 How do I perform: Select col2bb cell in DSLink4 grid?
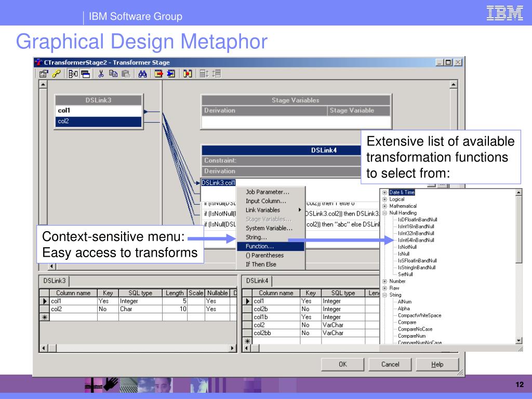[276, 333]
